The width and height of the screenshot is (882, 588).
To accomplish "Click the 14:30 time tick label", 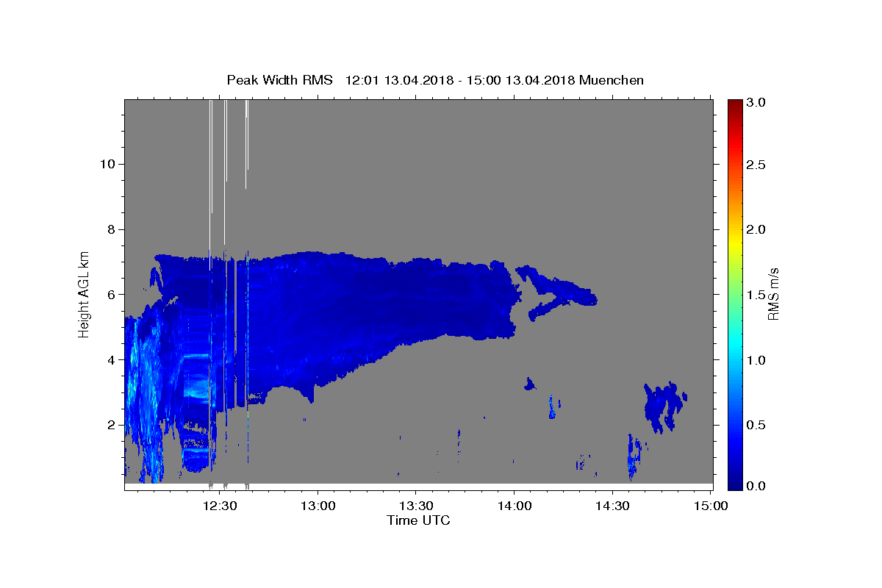I will click(612, 506).
